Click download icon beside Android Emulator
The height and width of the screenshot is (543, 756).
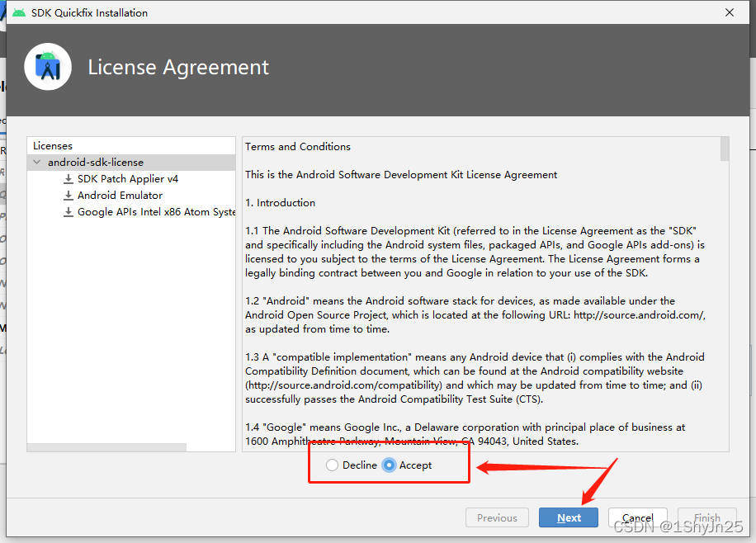pyautogui.click(x=69, y=196)
